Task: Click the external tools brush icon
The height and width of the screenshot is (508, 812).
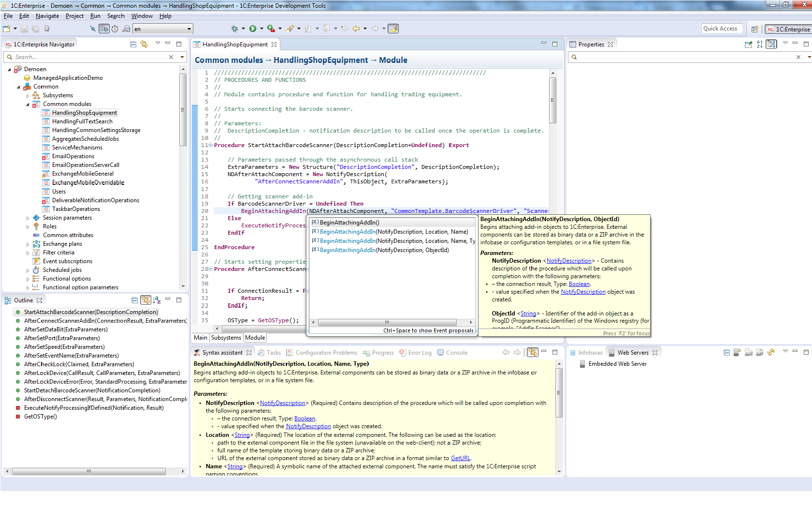Action: [290, 29]
